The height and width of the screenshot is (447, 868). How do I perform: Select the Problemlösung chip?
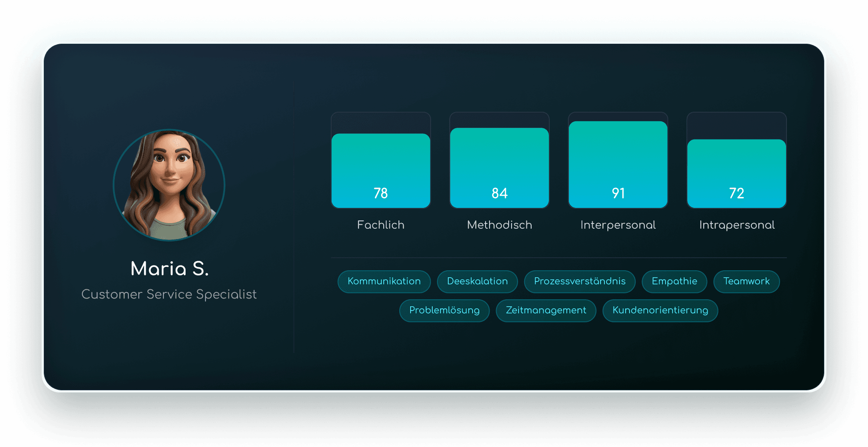444,311
